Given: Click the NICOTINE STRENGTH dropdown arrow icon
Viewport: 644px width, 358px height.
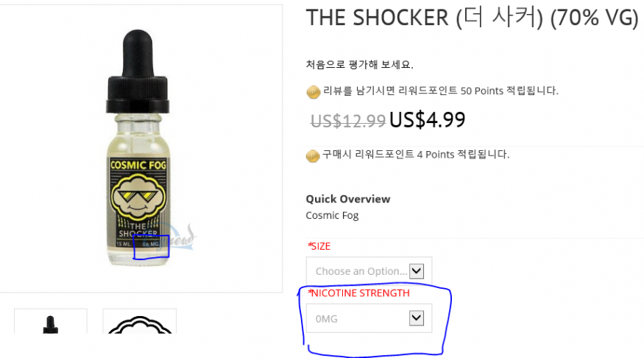Looking at the screenshot, I should (x=417, y=317).
